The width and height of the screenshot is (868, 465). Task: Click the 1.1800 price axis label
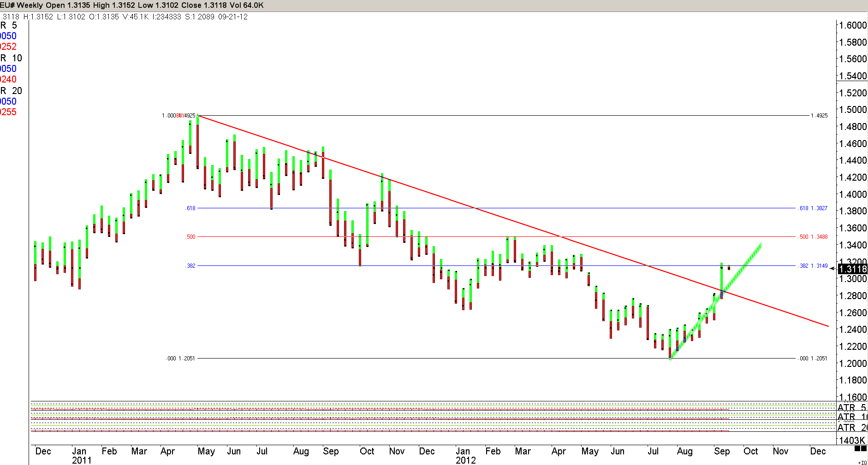[x=853, y=380]
